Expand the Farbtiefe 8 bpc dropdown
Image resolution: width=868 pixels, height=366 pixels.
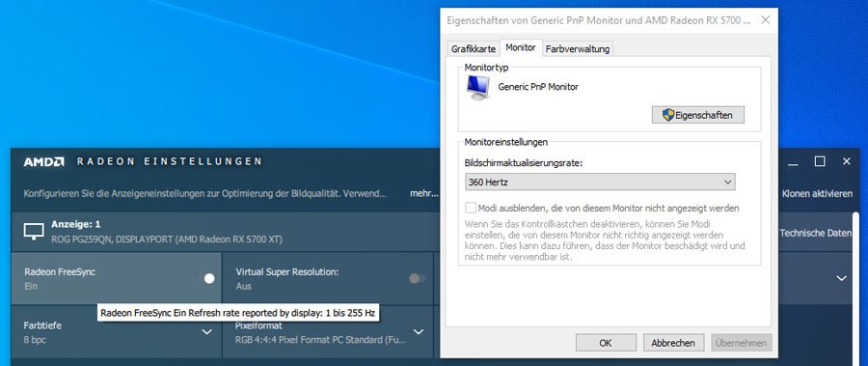click(206, 331)
